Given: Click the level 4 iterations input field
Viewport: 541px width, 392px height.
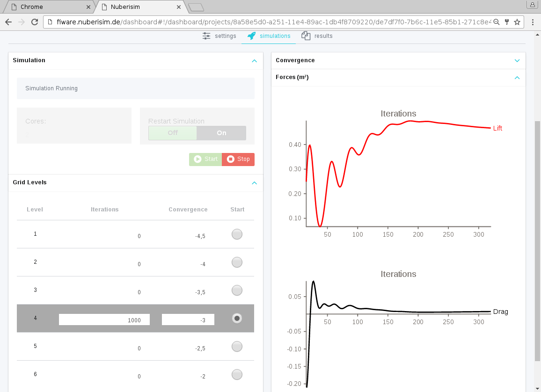Looking at the screenshot, I should (x=104, y=320).
